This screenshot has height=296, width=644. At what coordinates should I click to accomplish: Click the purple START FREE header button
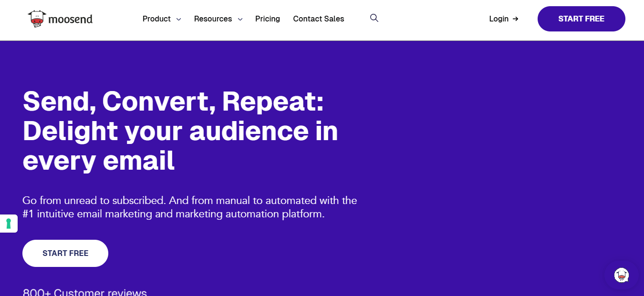point(582,19)
